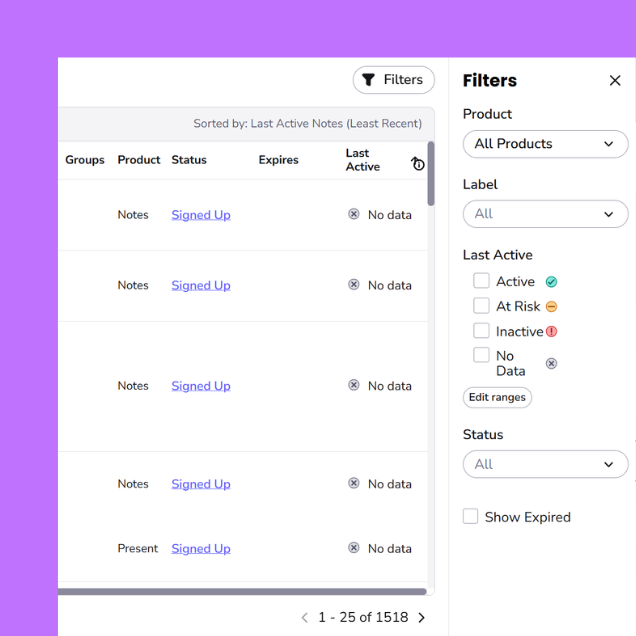Sort by the Expires column header

pos(279,160)
